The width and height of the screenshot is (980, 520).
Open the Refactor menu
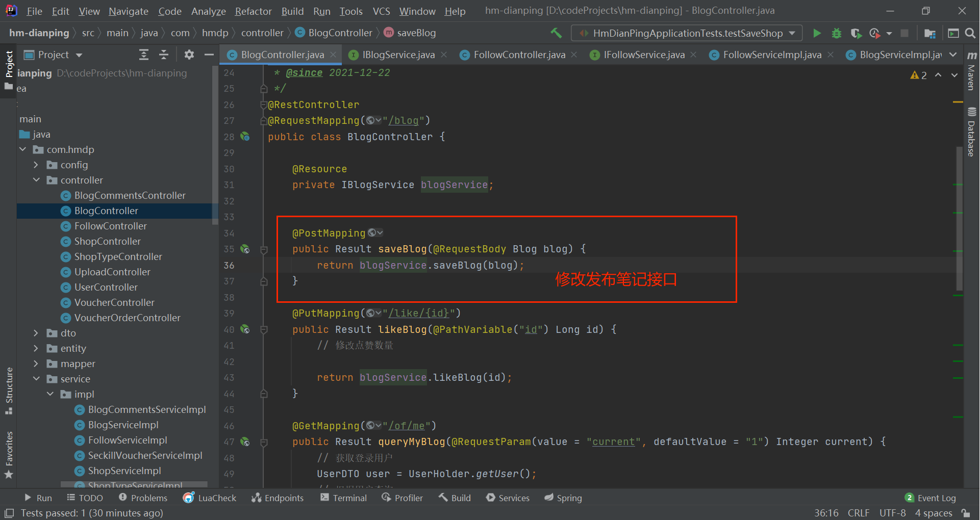pos(253,11)
